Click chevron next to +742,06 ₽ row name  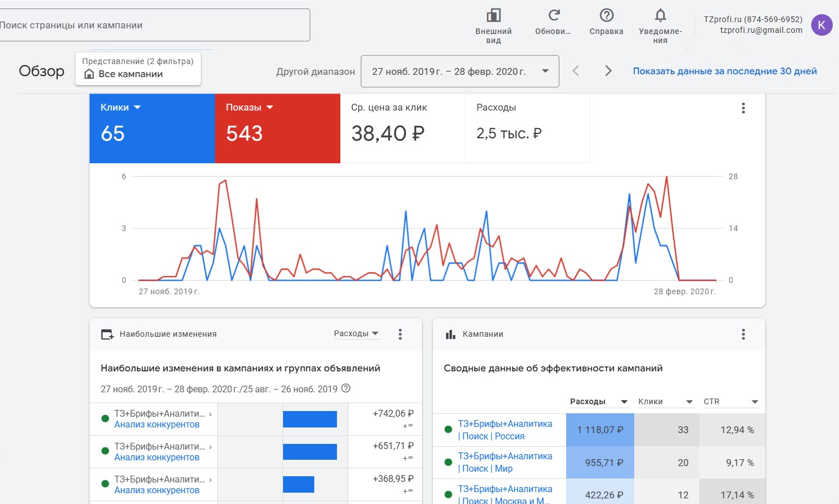click(x=210, y=414)
